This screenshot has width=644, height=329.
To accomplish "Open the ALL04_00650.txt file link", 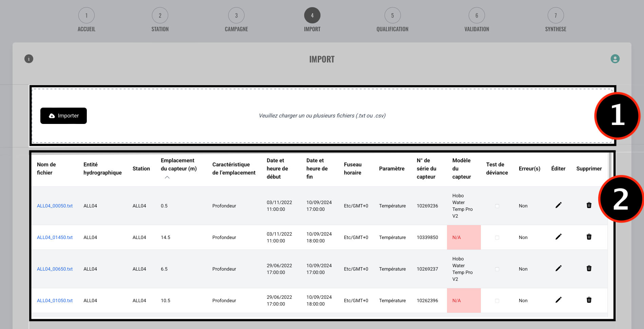I will [55, 269].
